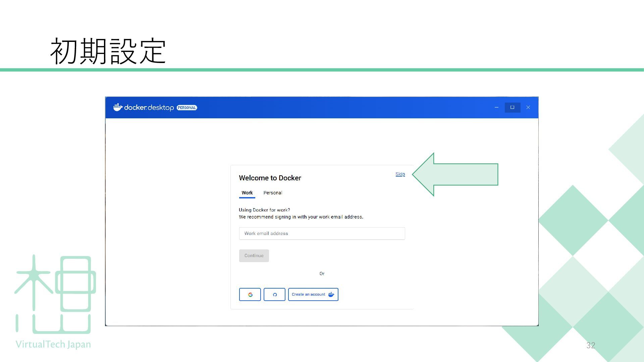Image resolution: width=644 pixels, height=362 pixels.
Task: Focus the Work email address field
Action: (x=322, y=233)
